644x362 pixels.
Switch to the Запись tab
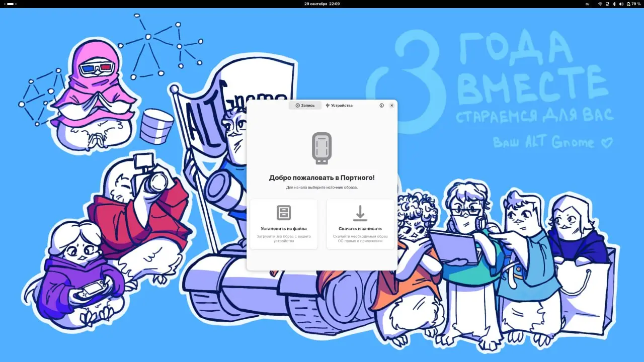pyautogui.click(x=305, y=106)
